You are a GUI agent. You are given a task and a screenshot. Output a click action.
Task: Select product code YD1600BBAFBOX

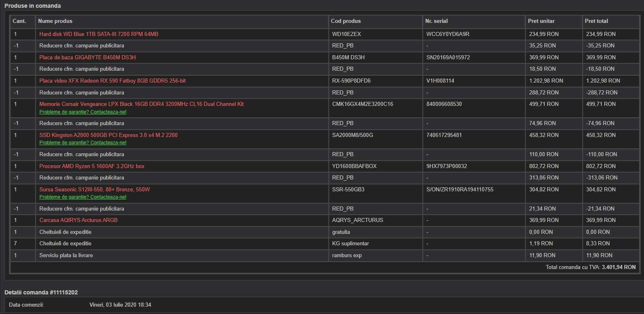point(355,166)
